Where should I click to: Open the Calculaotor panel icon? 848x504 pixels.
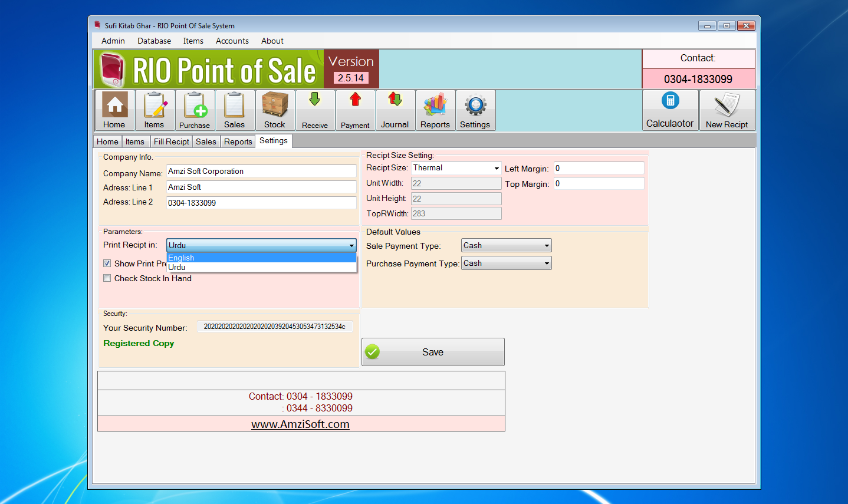(x=670, y=110)
